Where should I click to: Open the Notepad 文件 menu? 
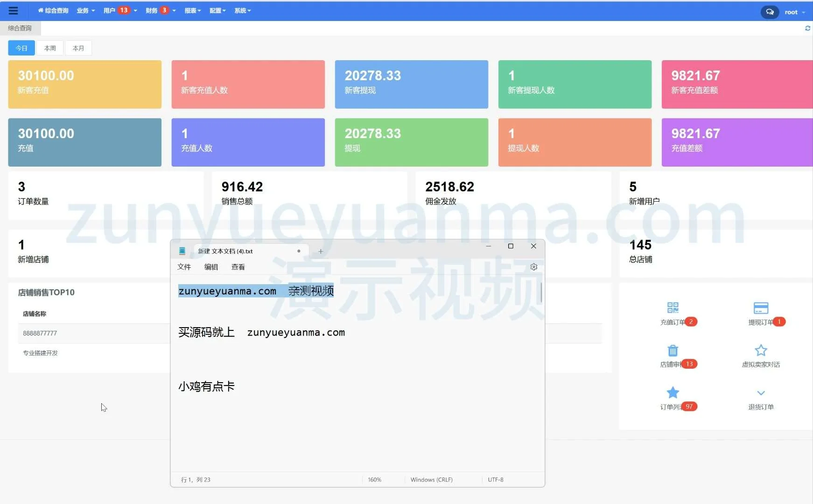(184, 267)
